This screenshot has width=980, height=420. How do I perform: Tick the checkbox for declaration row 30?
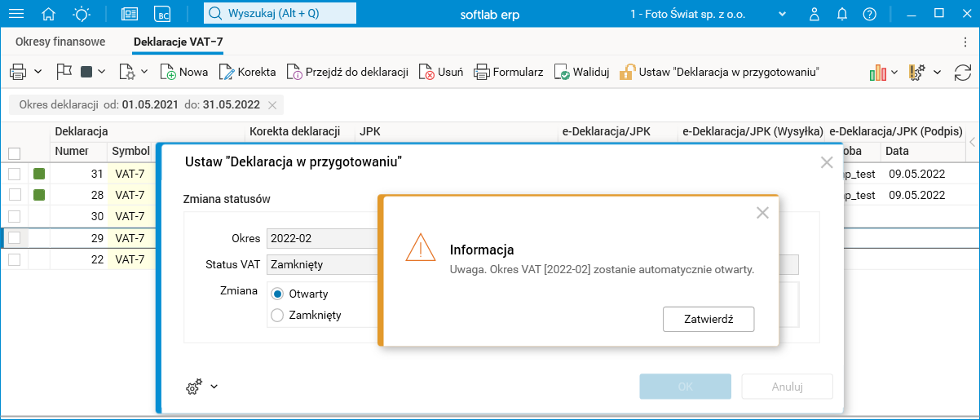click(x=14, y=216)
